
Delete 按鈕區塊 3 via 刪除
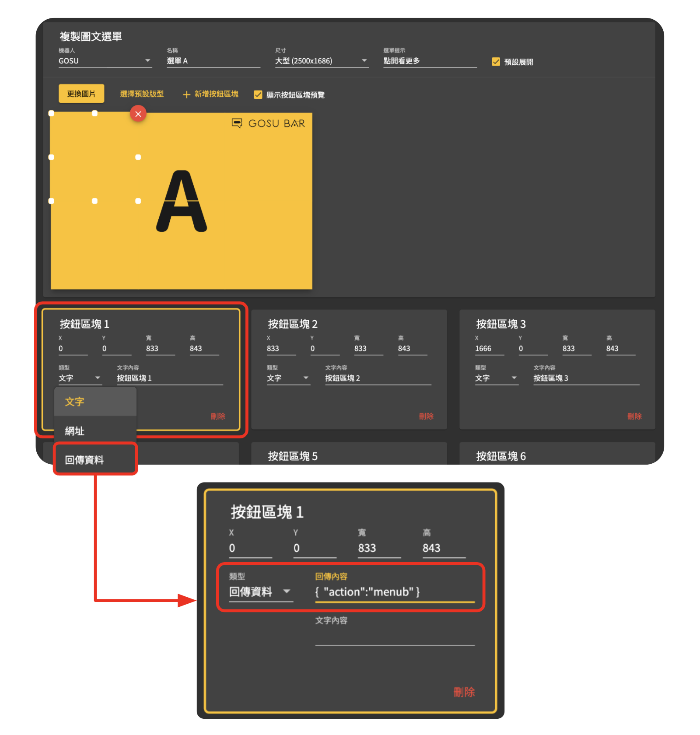(x=634, y=416)
